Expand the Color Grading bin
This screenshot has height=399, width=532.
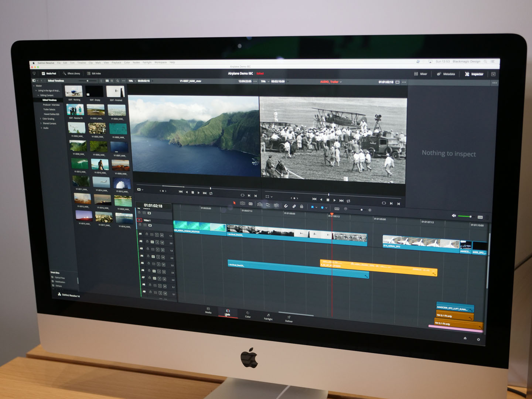(41, 119)
